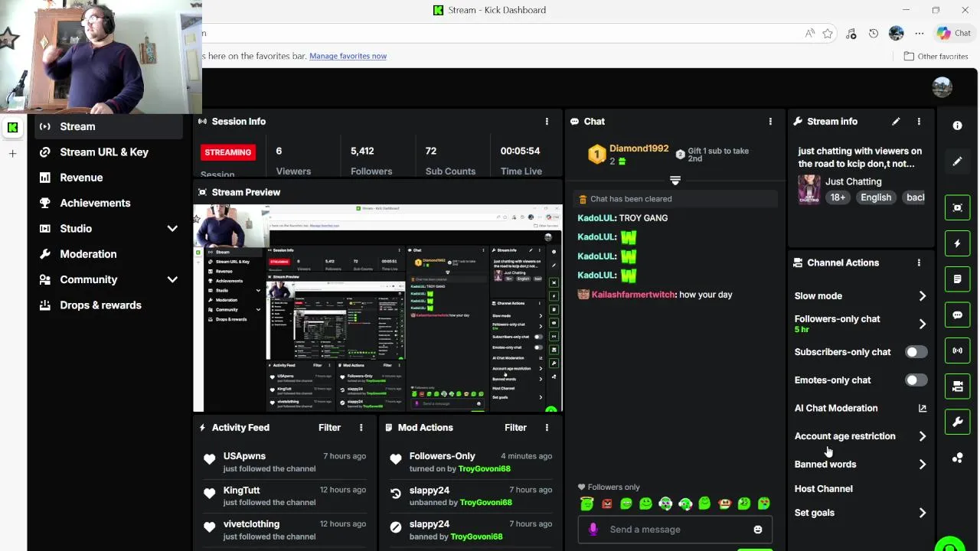Click vivetclothing in Activity Feed
The height and width of the screenshot is (551, 980).
[251, 524]
